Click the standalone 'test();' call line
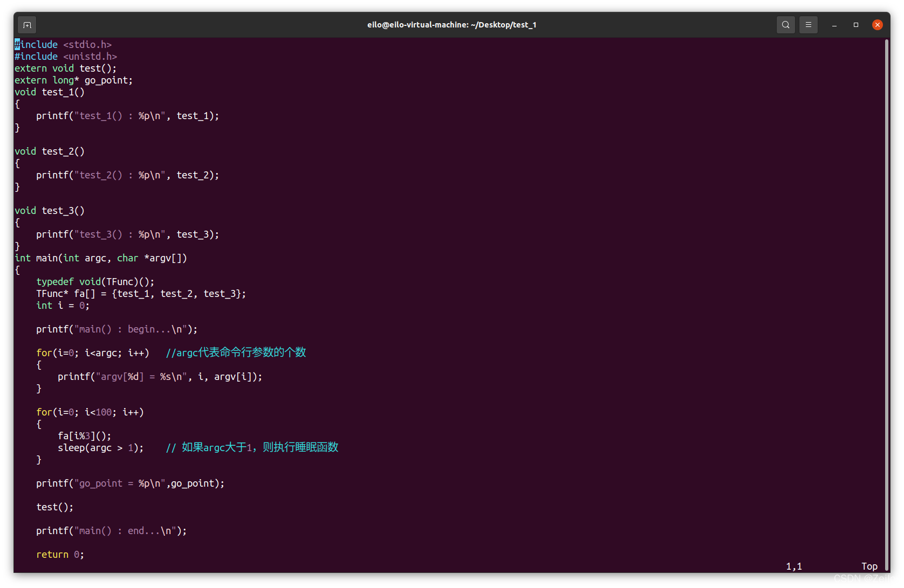The image size is (904, 588). [x=55, y=507]
